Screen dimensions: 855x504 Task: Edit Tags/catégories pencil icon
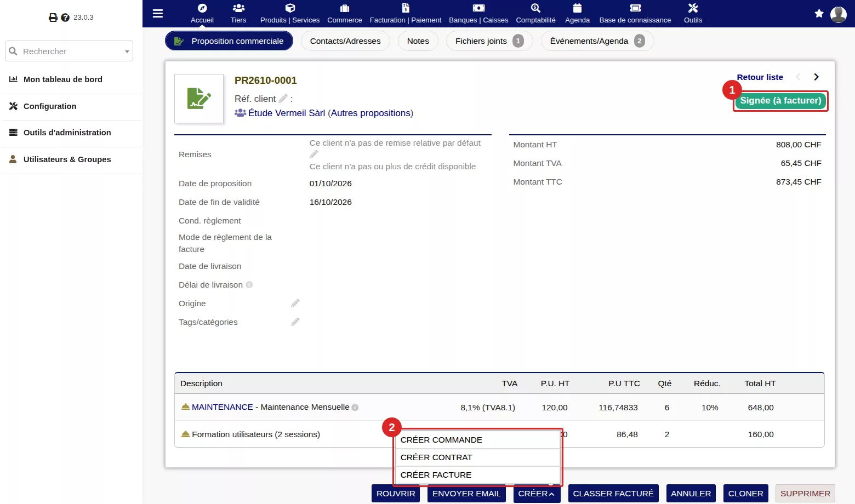[x=295, y=322]
